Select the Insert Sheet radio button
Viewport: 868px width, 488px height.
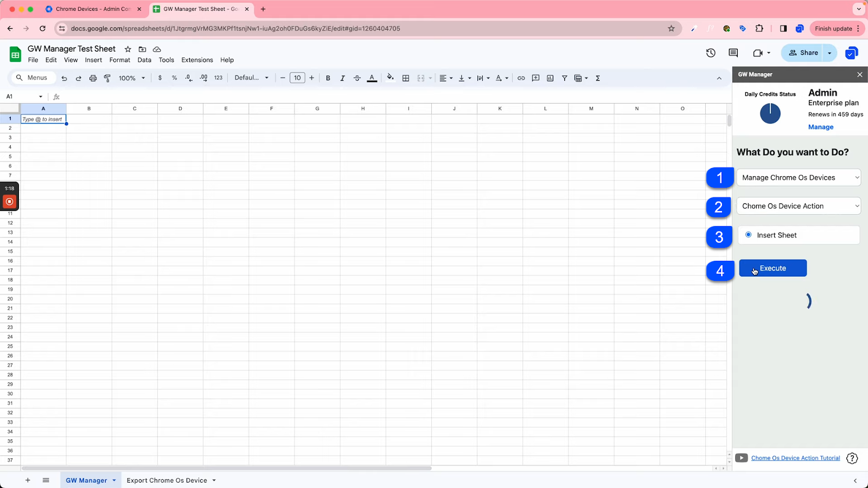749,235
